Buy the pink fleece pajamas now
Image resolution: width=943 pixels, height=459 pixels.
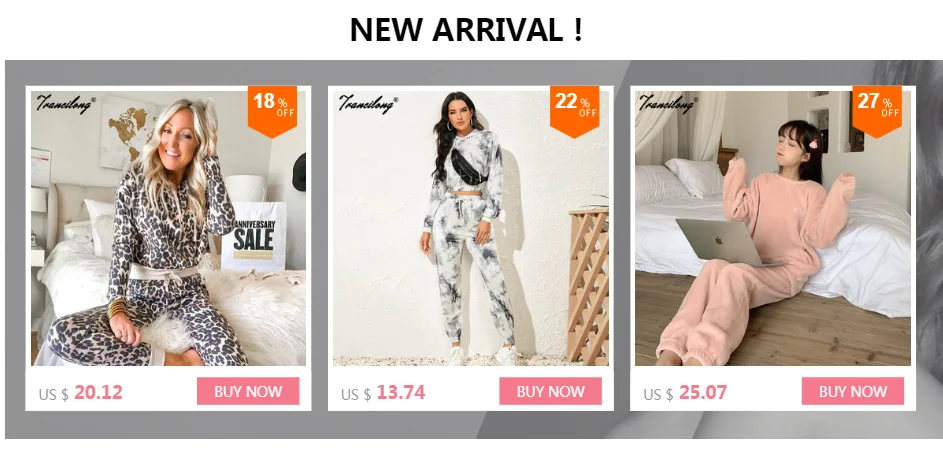(853, 391)
